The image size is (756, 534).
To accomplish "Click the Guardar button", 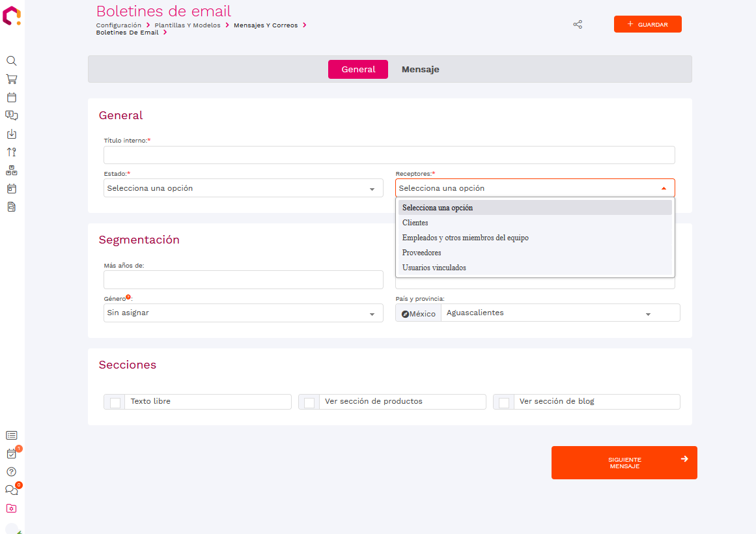I will [x=647, y=24].
